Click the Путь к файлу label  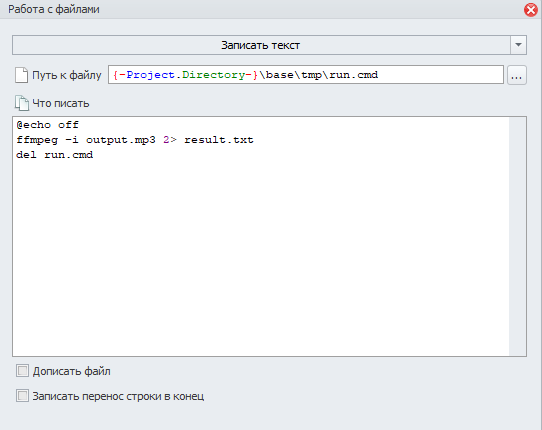coord(67,75)
